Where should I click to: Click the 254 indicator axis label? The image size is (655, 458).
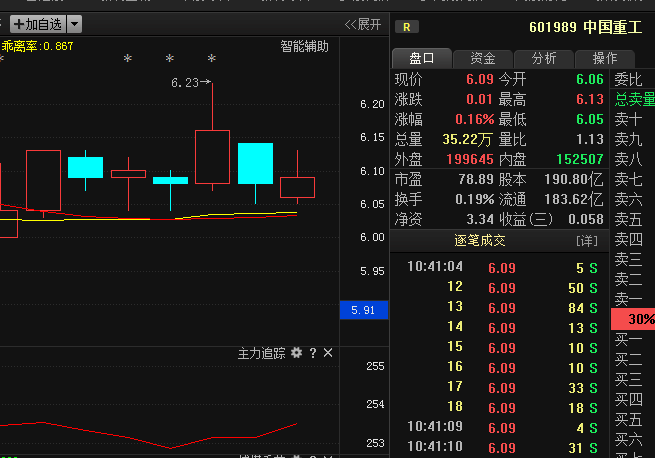click(375, 404)
